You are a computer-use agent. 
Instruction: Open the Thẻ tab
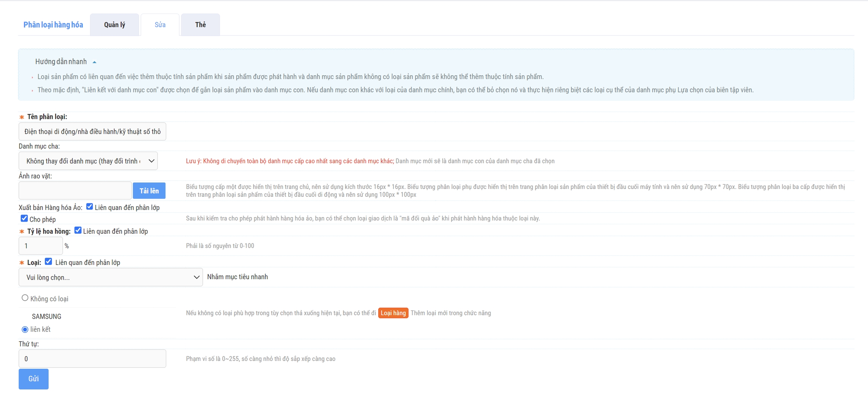[200, 25]
